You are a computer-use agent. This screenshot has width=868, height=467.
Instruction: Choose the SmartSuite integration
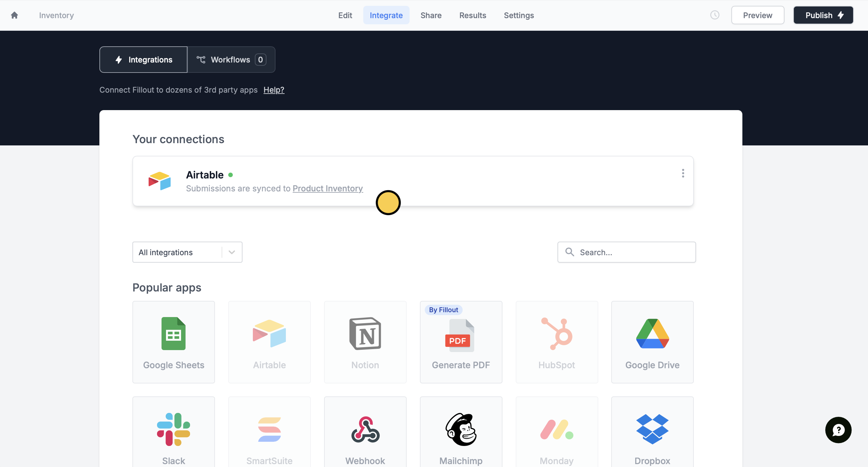[269, 432]
